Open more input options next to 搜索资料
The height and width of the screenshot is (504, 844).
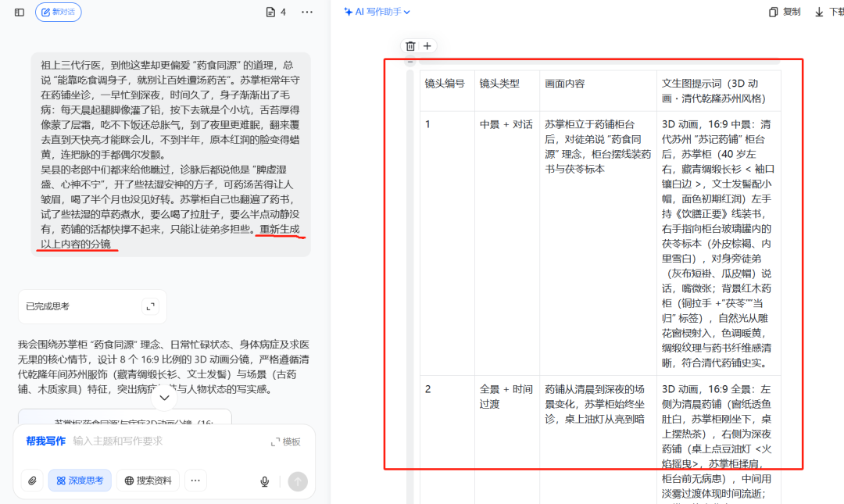[195, 481]
